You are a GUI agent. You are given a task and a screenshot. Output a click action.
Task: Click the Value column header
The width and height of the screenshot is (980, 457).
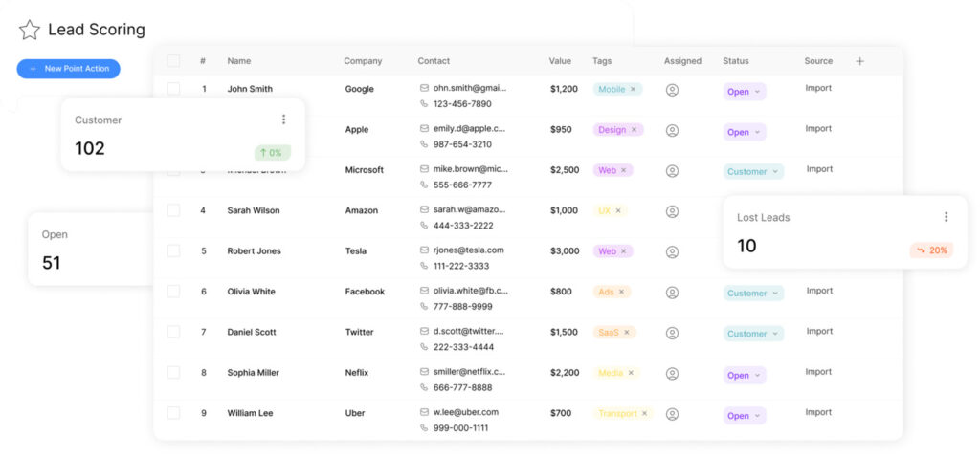pyautogui.click(x=560, y=61)
